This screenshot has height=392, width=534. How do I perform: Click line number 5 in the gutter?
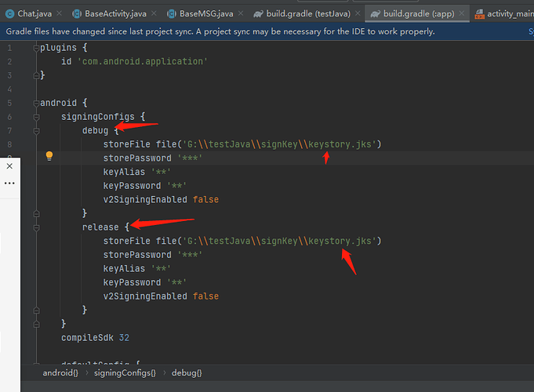pyautogui.click(x=9, y=103)
